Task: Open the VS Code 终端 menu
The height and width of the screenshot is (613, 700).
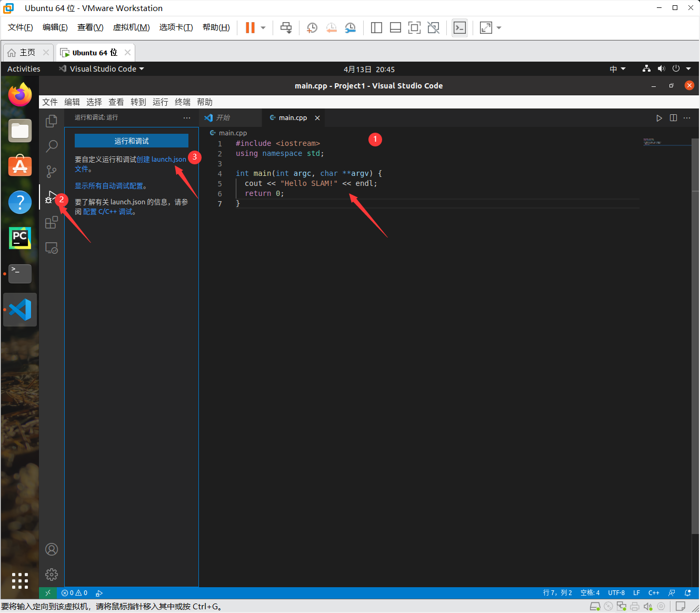Action: click(183, 102)
